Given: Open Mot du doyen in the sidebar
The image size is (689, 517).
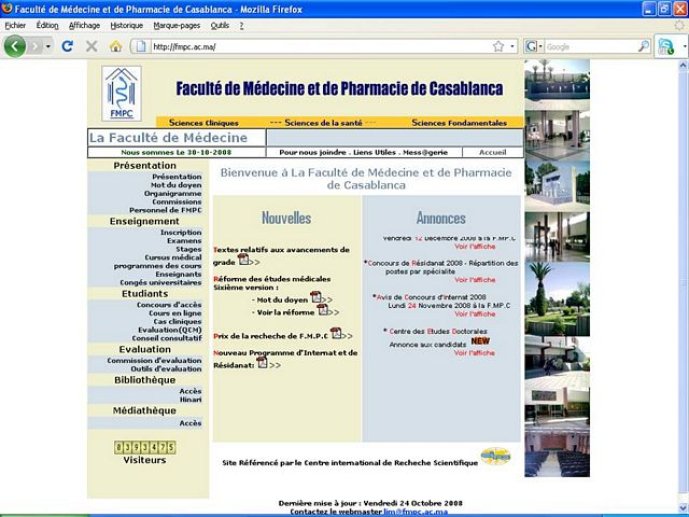Looking at the screenshot, I should coord(176,185).
